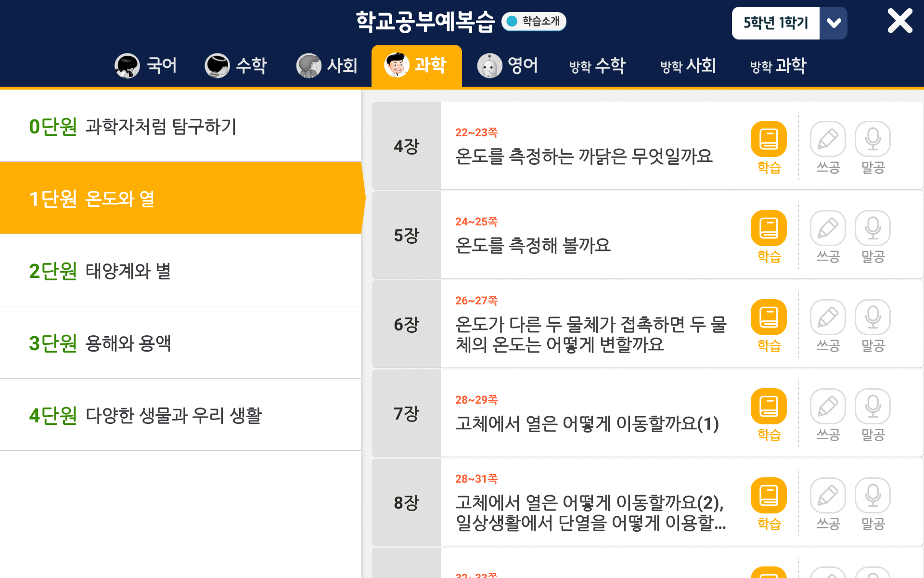Click the 7장 chapter label
The height and width of the screenshot is (578, 924).
click(x=406, y=413)
